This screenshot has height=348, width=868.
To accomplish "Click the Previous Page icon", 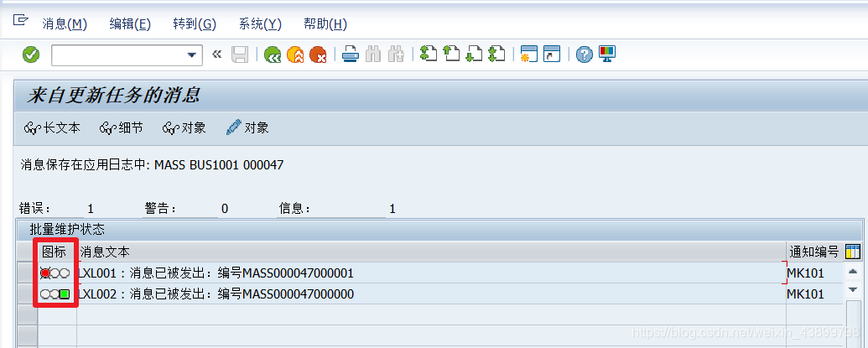I will 451,54.
